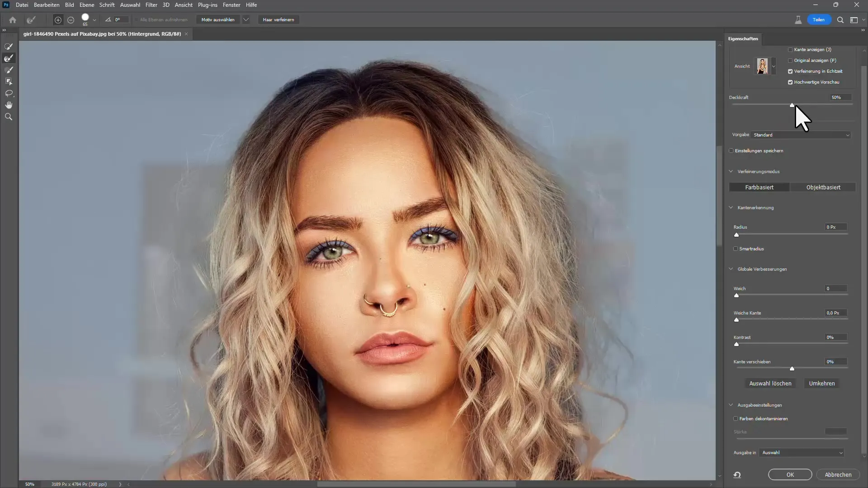Open the Filter menu
Screen dimensions: 868x488
151,5
